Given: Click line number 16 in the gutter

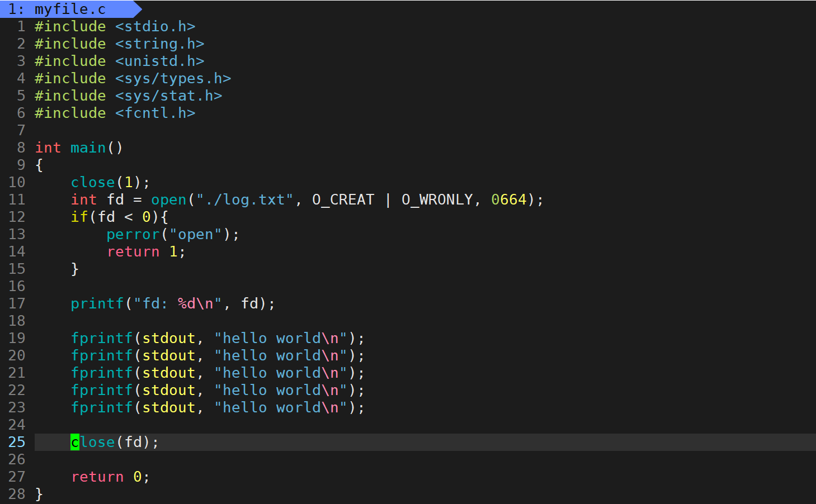Looking at the screenshot, I should click(17, 286).
